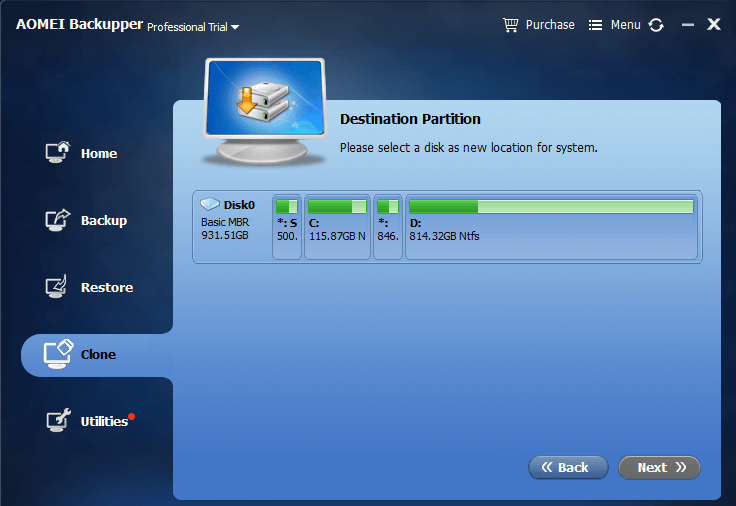Image resolution: width=736 pixels, height=506 pixels.
Task: Click the Restore sidebar icon
Action: (58, 287)
